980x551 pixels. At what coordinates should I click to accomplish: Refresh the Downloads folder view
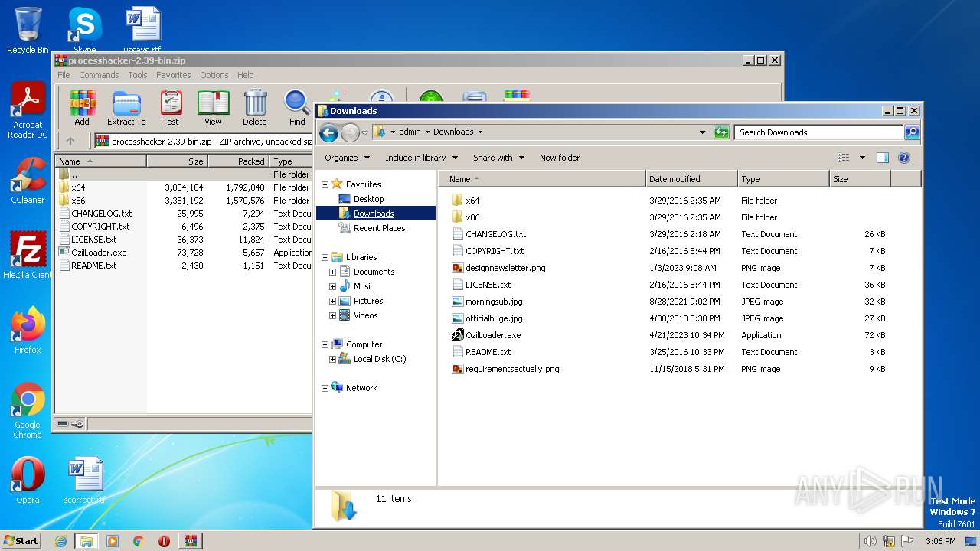click(721, 132)
